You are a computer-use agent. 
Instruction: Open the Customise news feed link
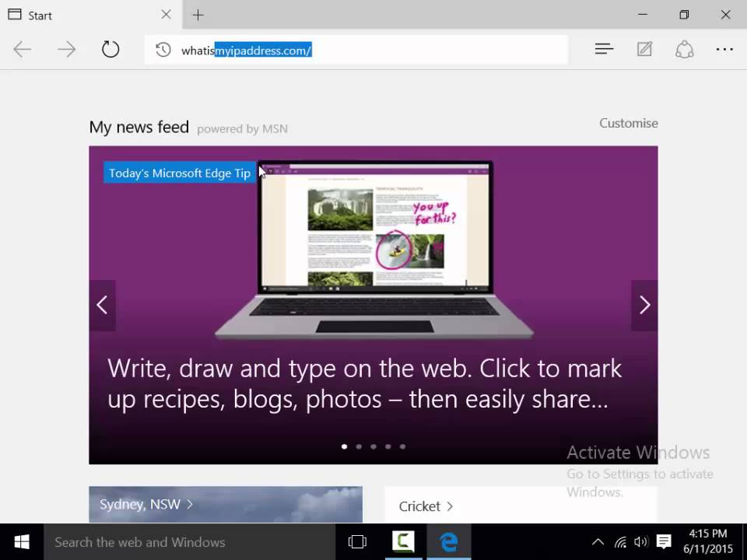629,123
